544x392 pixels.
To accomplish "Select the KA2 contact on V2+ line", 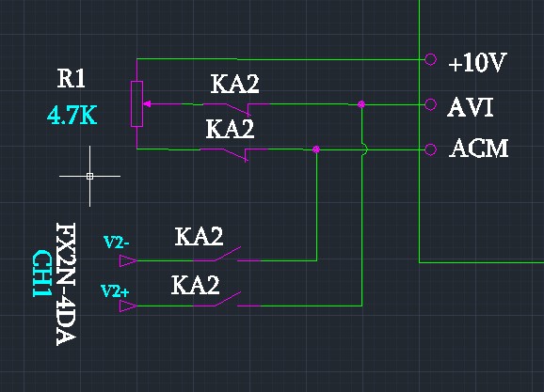I will (x=227, y=300).
